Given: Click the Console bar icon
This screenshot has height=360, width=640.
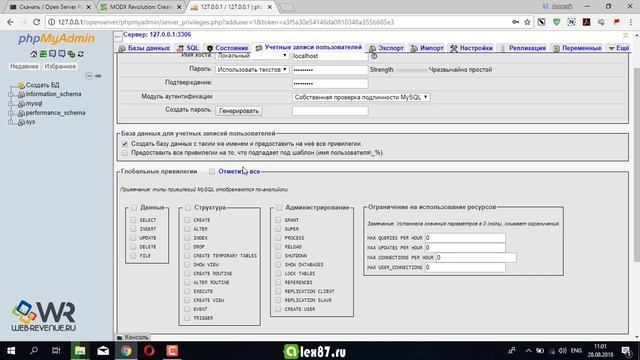Looking at the screenshot, I should tap(120, 338).
